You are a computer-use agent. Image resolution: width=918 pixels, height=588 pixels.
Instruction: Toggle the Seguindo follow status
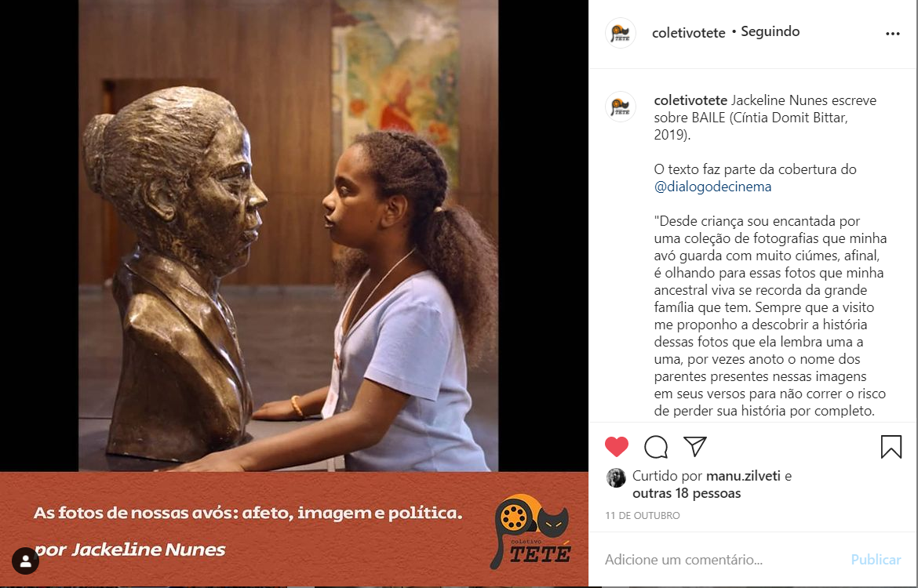coord(770,31)
